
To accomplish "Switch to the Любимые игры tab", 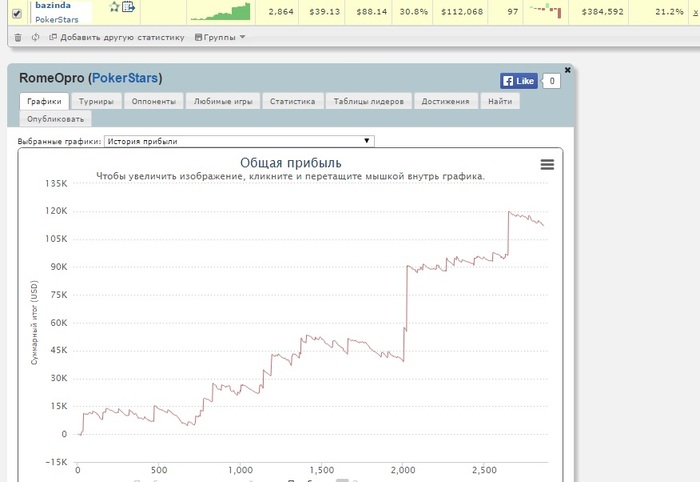I will 223,101.
